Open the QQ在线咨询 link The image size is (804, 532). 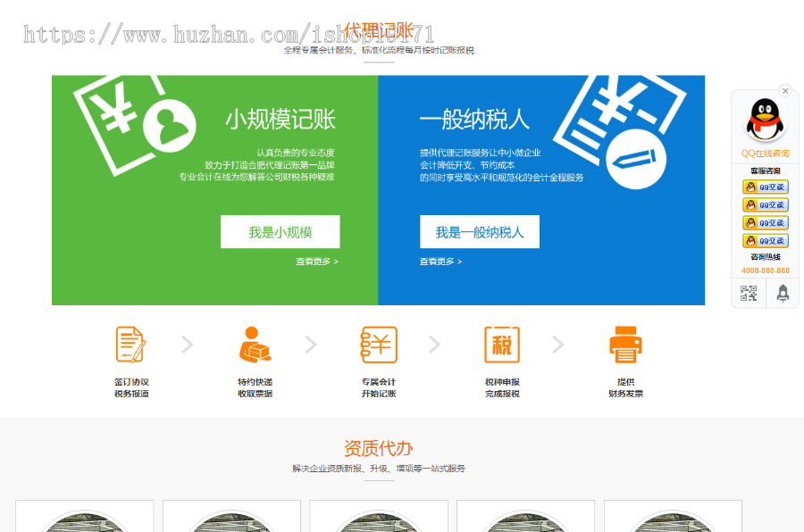pyautogui.click(x=765, y=154)
